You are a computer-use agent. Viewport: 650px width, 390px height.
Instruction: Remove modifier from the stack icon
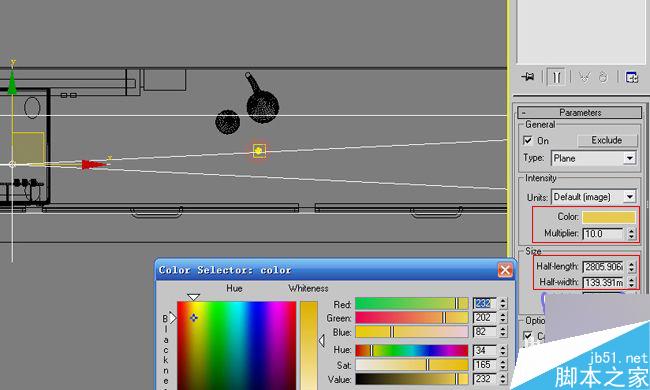point(603,77)
